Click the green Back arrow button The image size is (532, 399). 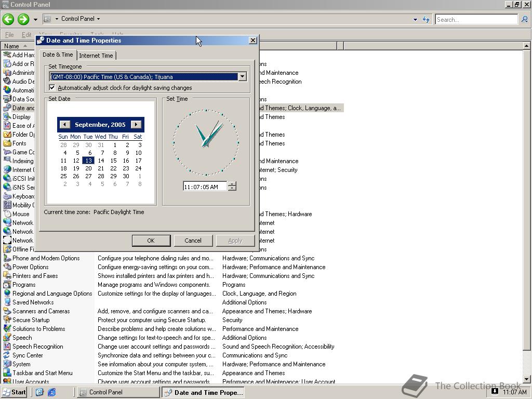click(8, 19)
